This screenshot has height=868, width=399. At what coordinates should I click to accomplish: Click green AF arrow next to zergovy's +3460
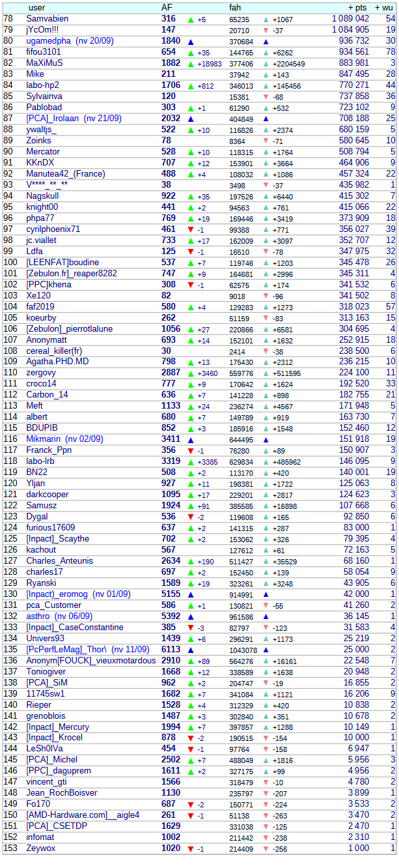(x=191, y=373)
